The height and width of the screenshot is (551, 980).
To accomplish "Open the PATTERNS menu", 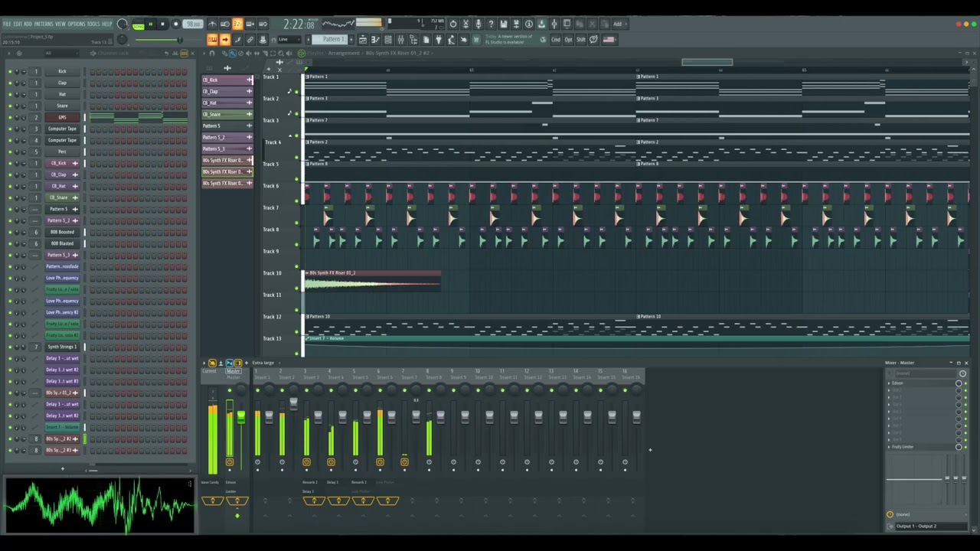I will (44, 24).
